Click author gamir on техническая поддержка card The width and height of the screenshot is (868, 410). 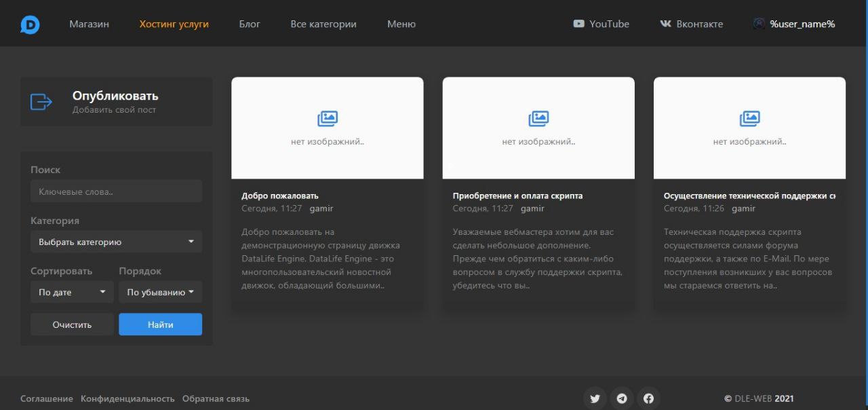click(x=743, y=208)
